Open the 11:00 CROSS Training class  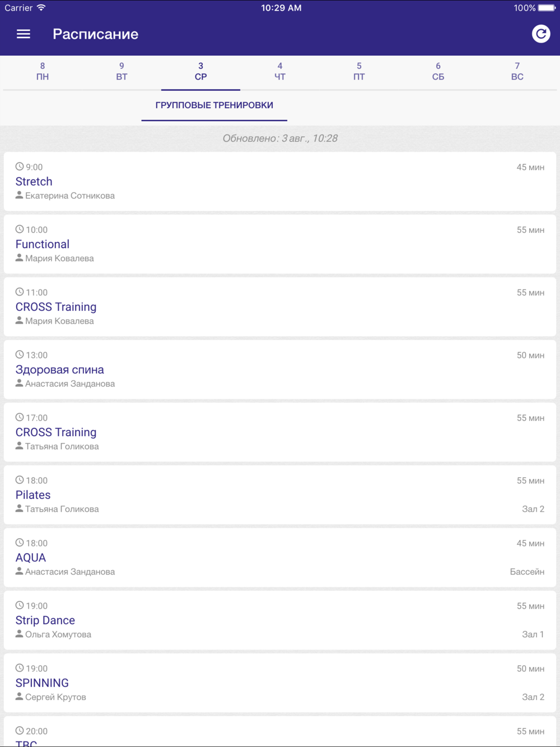[x=280, y=307]
